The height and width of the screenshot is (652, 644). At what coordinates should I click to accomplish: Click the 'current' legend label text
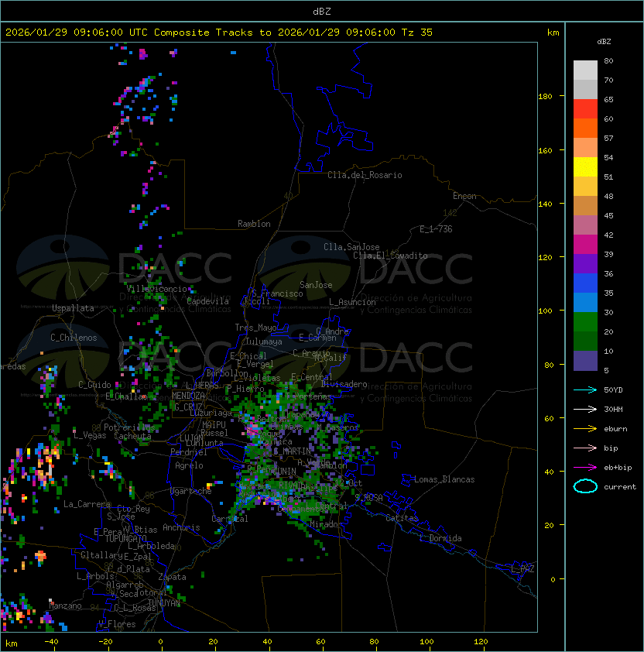[x=620, y=487]
